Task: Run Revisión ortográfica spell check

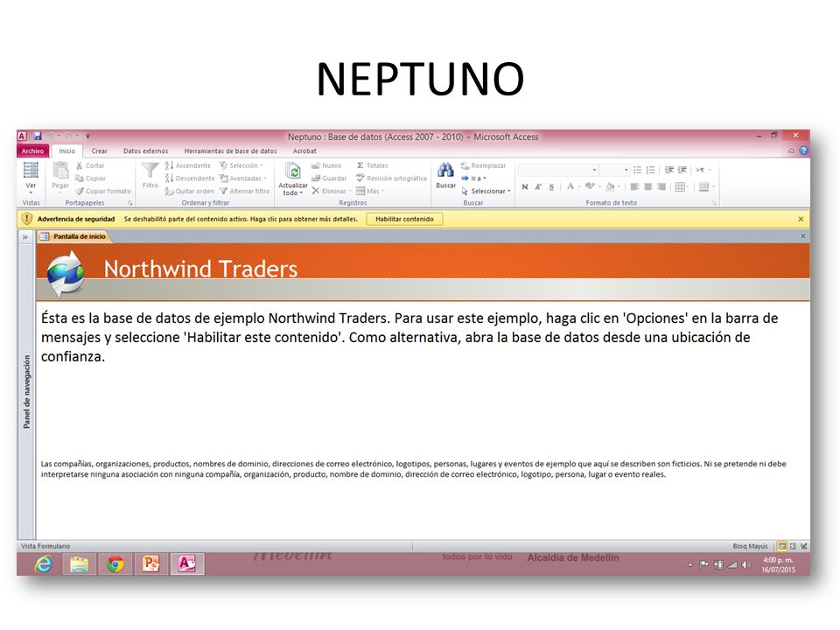Action: (x=392, y=178)
